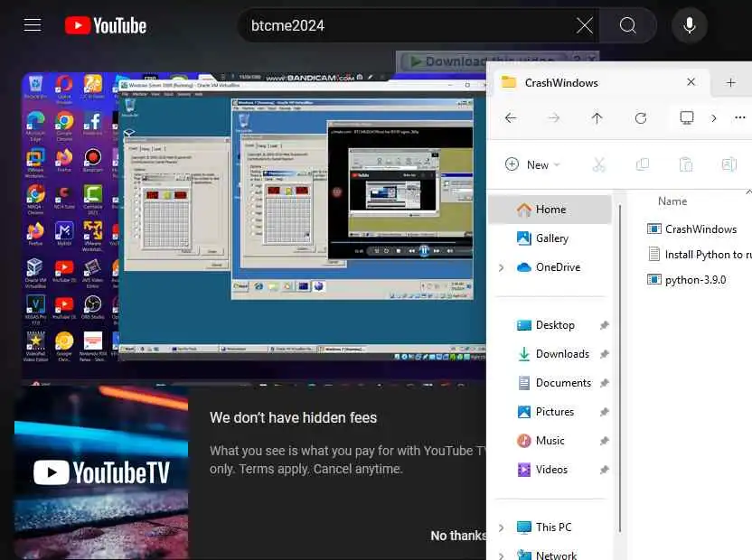The width and height of the screenshot is (752, 560).
Task: Go up one folder level
Action: pyautogui.click(x=597, y=118)
